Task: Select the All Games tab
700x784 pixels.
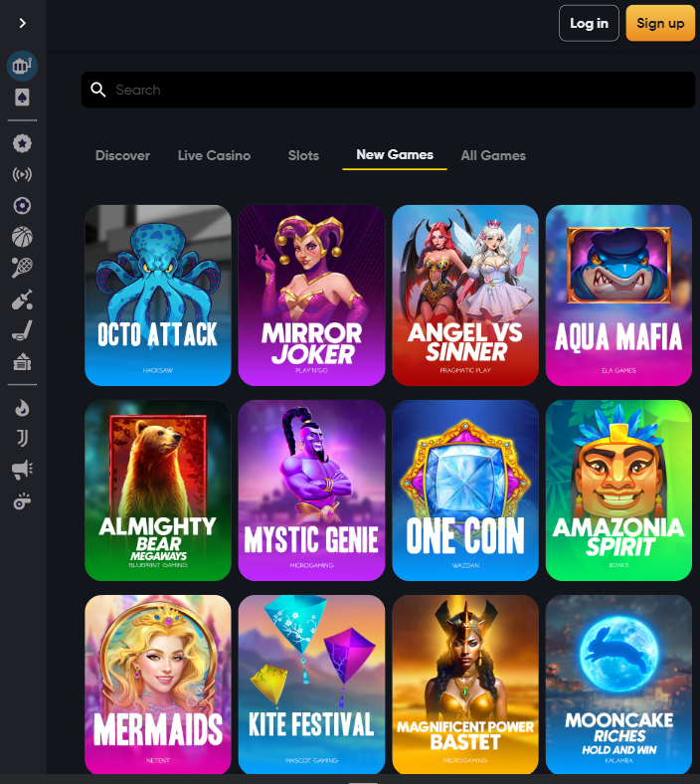Action: [x=493, y=155]
